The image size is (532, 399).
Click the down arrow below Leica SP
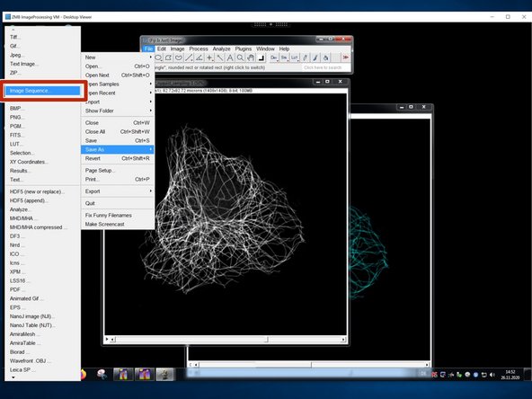point(13,377)
